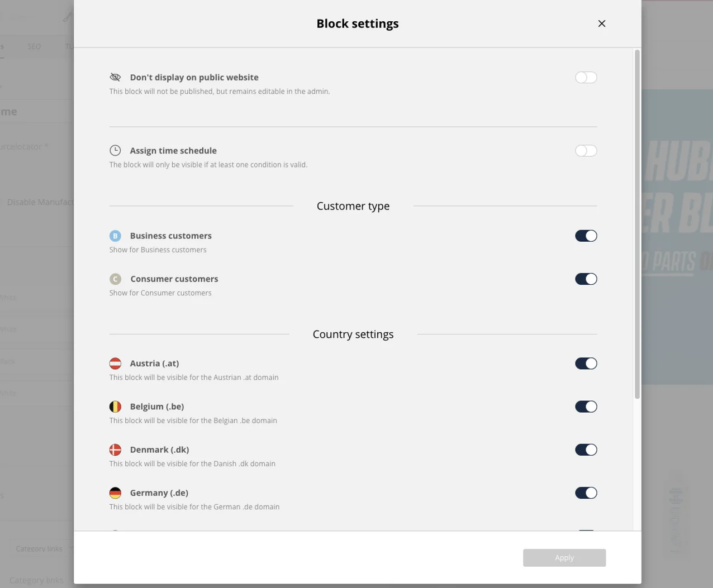Click the Consumer customers C badge
Viewport: 713px width, 588px height.
point(115,279)
